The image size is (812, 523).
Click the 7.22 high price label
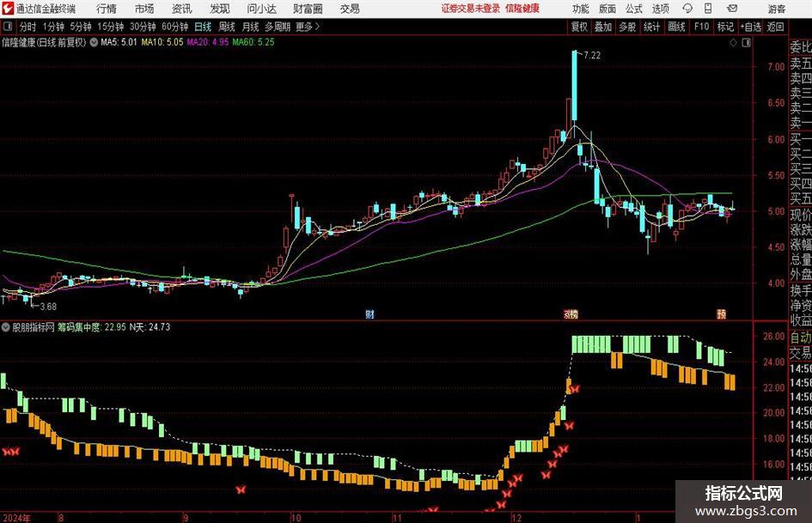tap(592, 56)
